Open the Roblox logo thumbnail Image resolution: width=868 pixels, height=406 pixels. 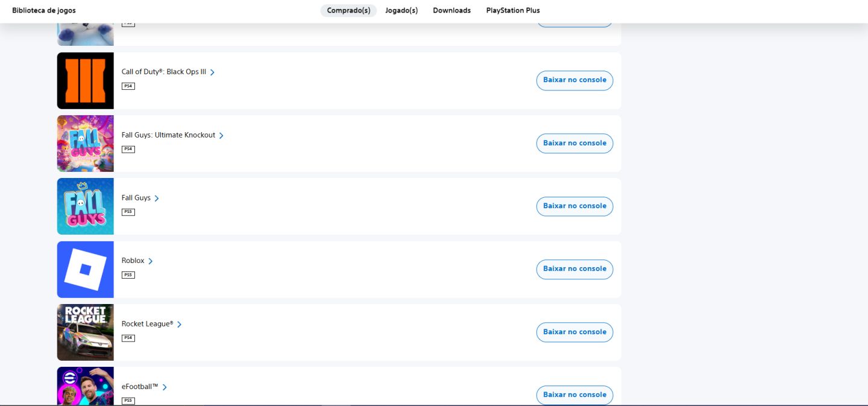coord(86,269)
